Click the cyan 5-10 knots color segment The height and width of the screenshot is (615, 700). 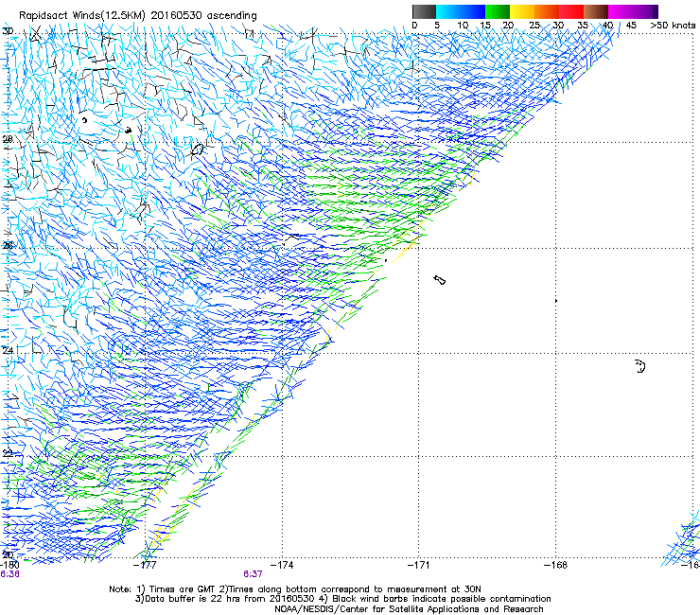(447, 11)
